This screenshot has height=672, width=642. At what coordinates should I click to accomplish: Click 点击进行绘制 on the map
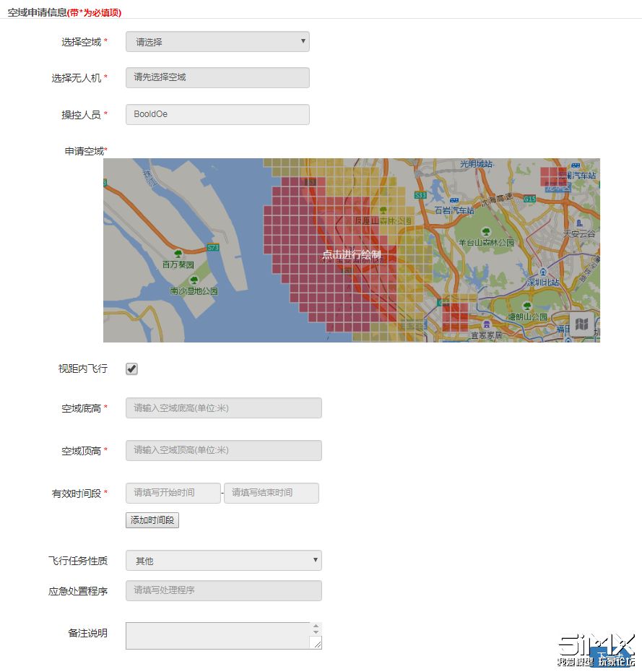(351, 255)
